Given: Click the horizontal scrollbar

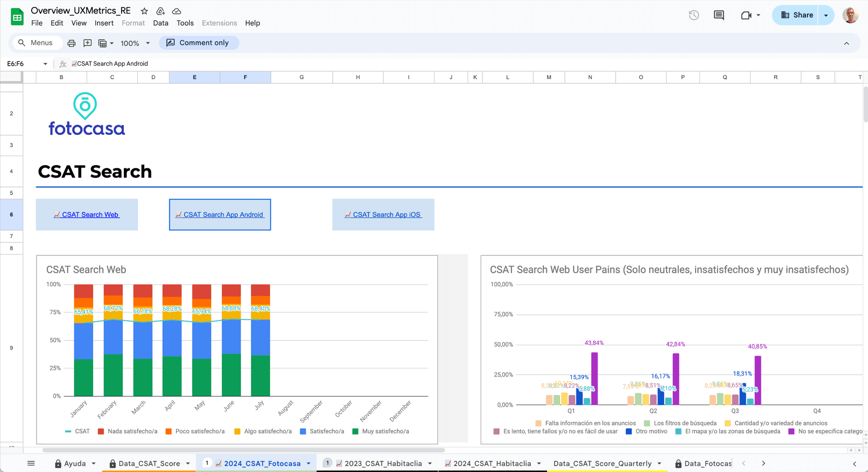Looking at the screenshot, I should point(244,450).
